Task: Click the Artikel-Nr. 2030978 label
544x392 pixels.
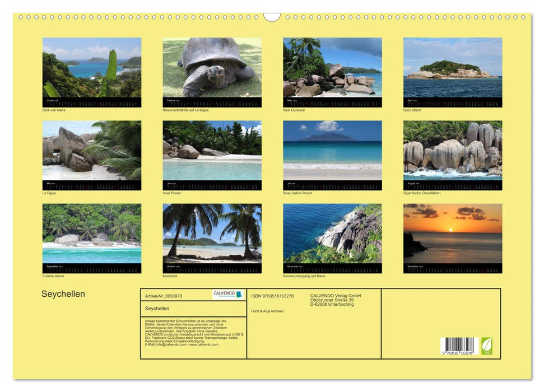Action: coord(165,295)
